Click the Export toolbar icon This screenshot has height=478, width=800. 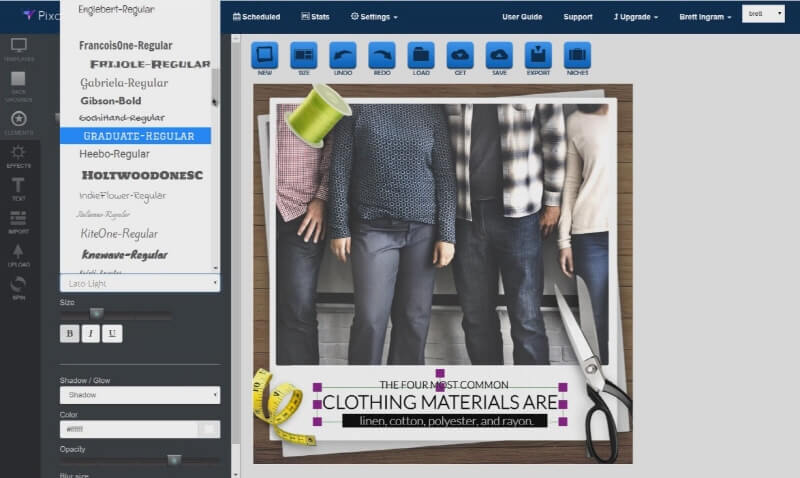538,55
